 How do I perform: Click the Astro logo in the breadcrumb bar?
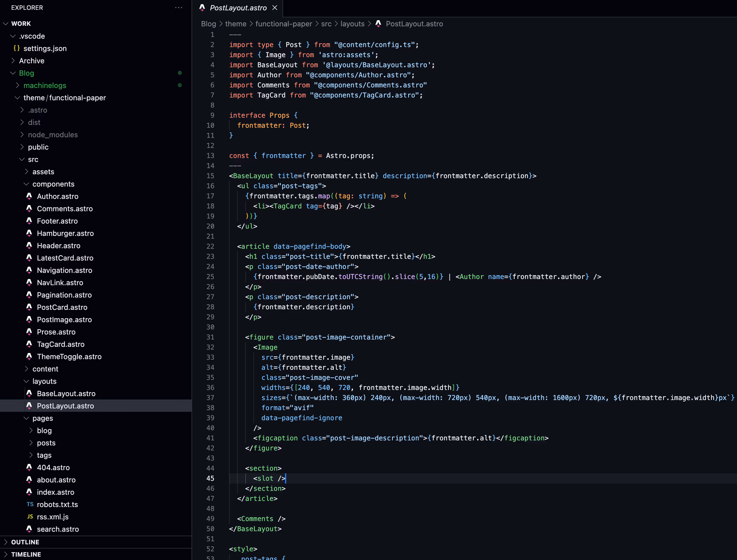coord(378,24)
